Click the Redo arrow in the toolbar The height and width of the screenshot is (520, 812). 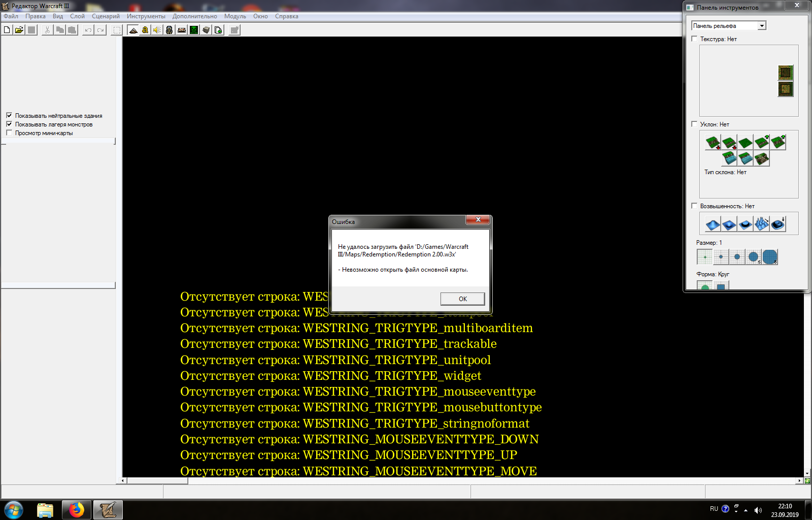tap(100, 30)
